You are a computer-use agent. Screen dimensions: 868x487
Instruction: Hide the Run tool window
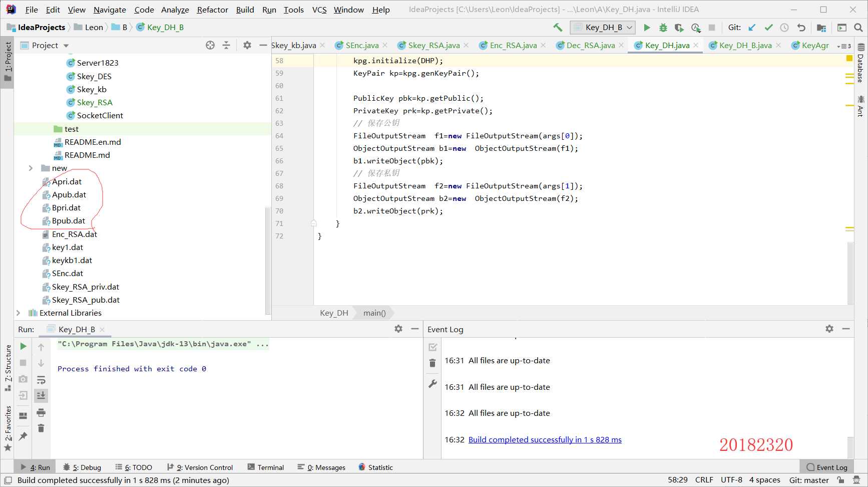tap(414, 329)
